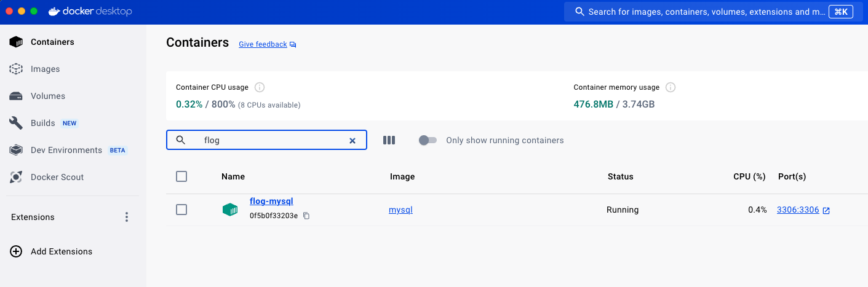Open the flog-mysql container link
Screen dimensions: 868x287
(271, 201)
